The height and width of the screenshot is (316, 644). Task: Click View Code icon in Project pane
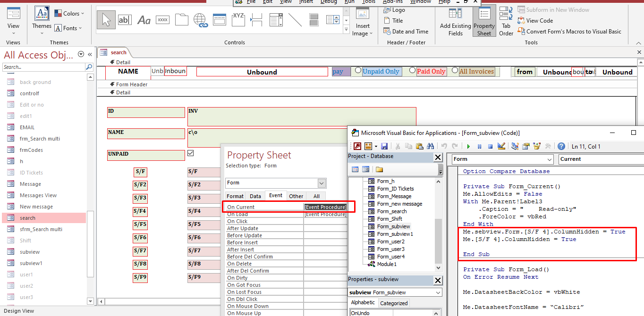tap(355, 169)
